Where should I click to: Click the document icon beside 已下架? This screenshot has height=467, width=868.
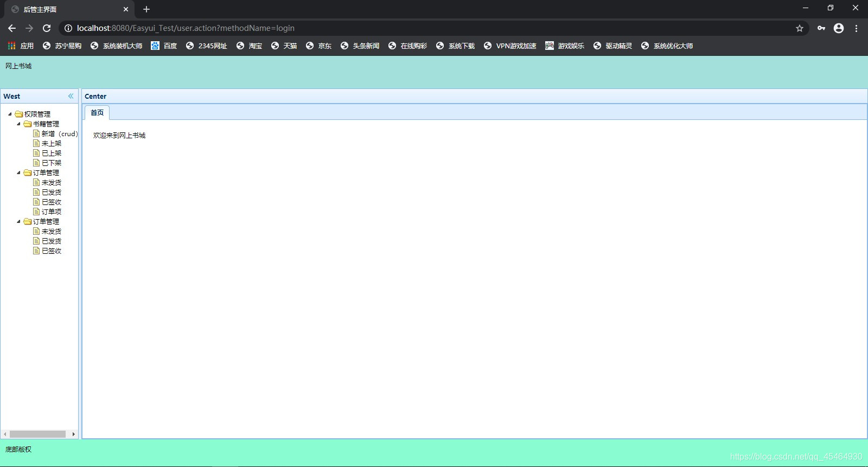pos(36,163)
